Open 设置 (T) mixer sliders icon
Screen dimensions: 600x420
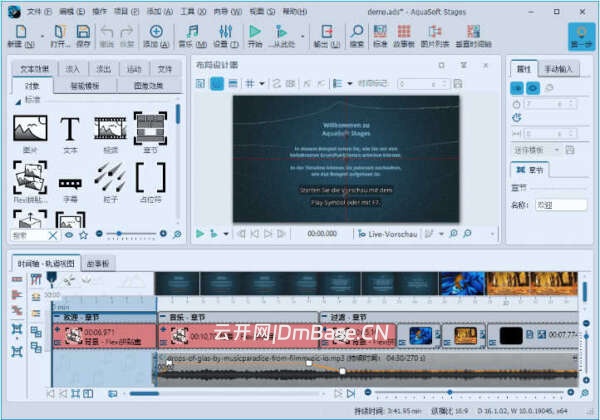[226, 36]
